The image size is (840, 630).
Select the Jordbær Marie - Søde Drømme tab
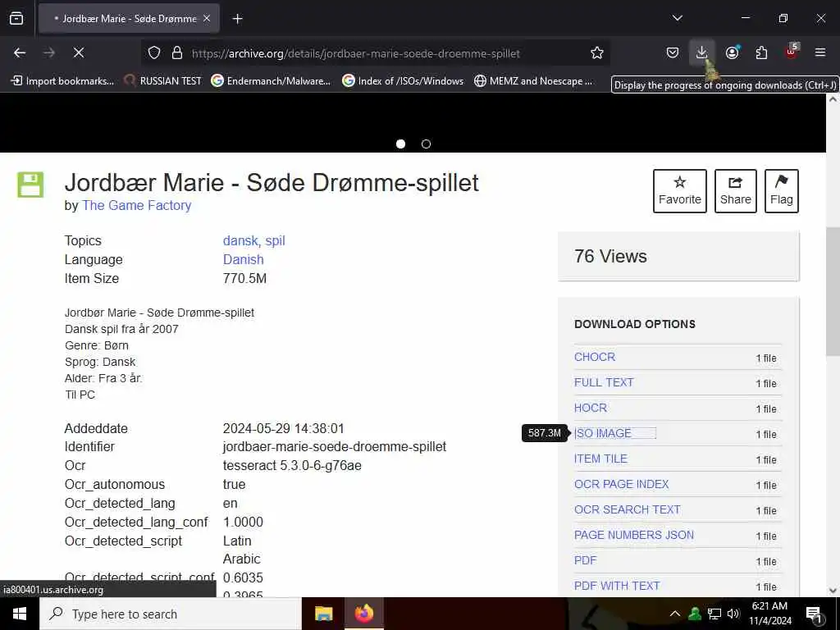click(129, 18)
